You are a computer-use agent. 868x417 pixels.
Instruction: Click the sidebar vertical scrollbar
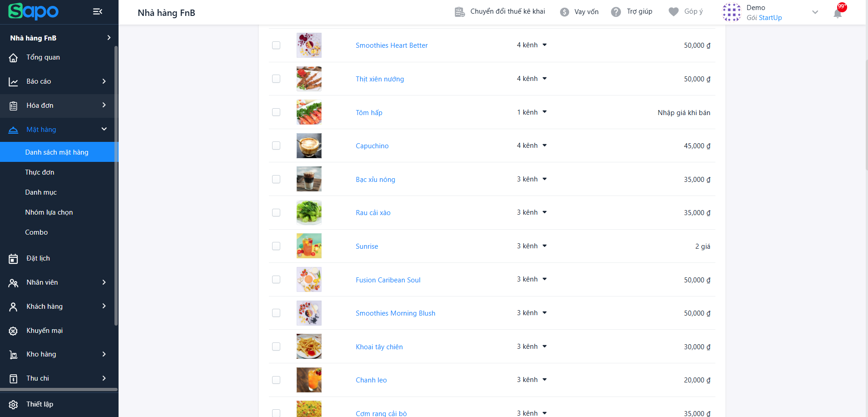116,182
